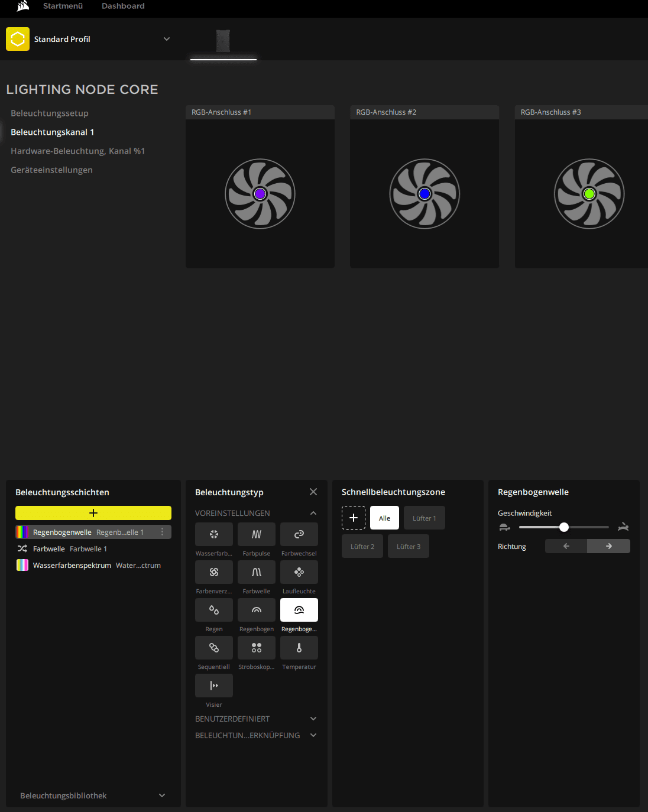
Task: Click the yellow Standard Profil hexagon icon
Action: pos(18,39)
